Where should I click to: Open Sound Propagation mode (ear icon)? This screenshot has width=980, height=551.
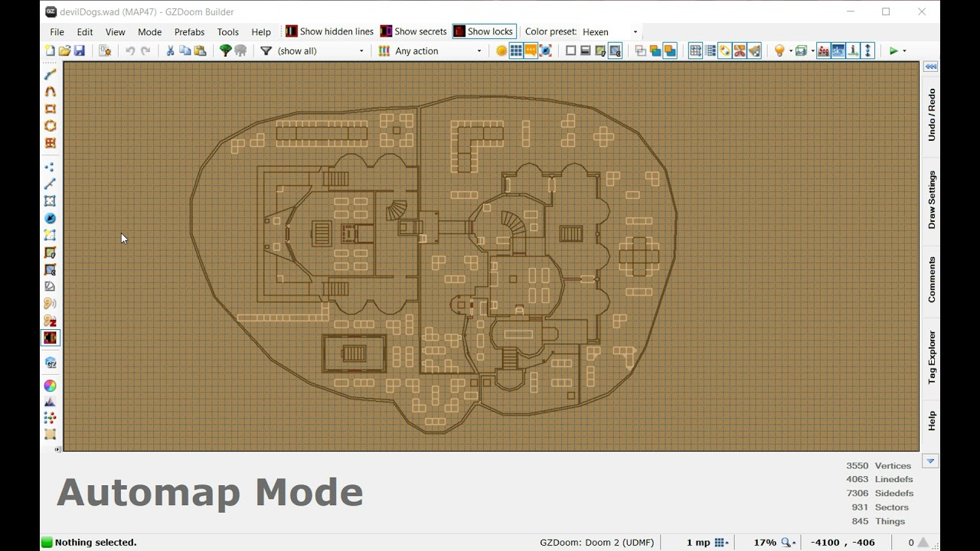click(50, 303)
